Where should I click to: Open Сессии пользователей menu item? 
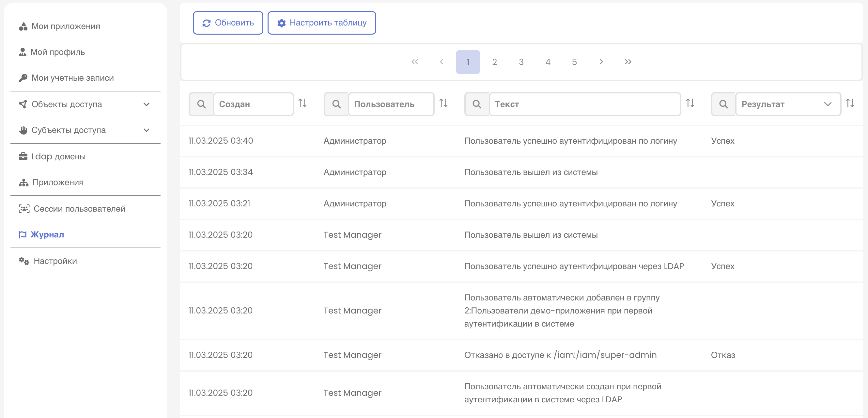coord(85,209)
